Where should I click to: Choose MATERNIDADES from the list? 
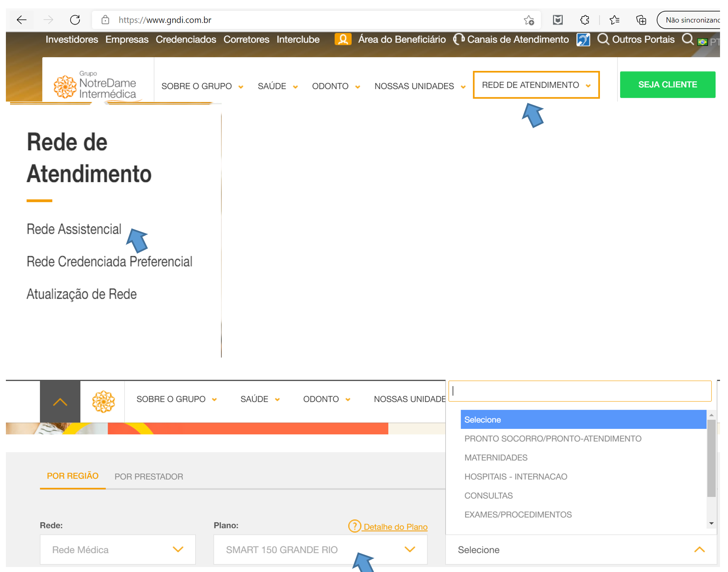click(x=496, y=457)
